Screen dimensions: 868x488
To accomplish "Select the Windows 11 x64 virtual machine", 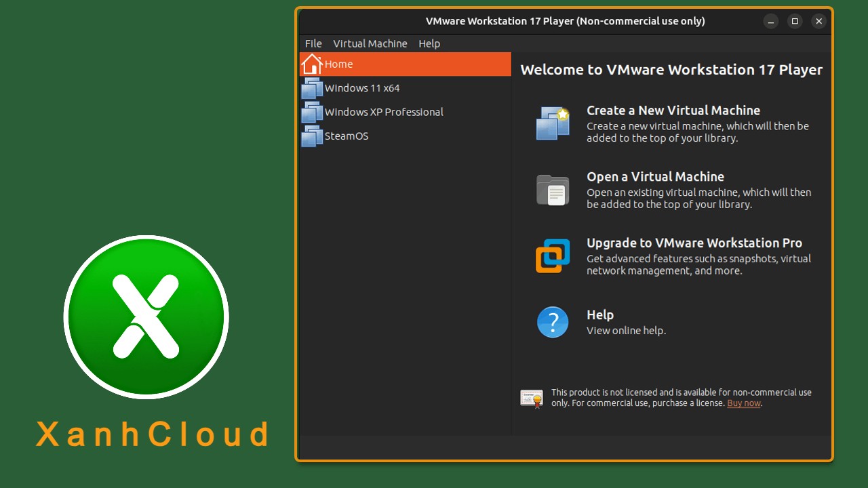I will pyautogui.click(x=406, y=88).
